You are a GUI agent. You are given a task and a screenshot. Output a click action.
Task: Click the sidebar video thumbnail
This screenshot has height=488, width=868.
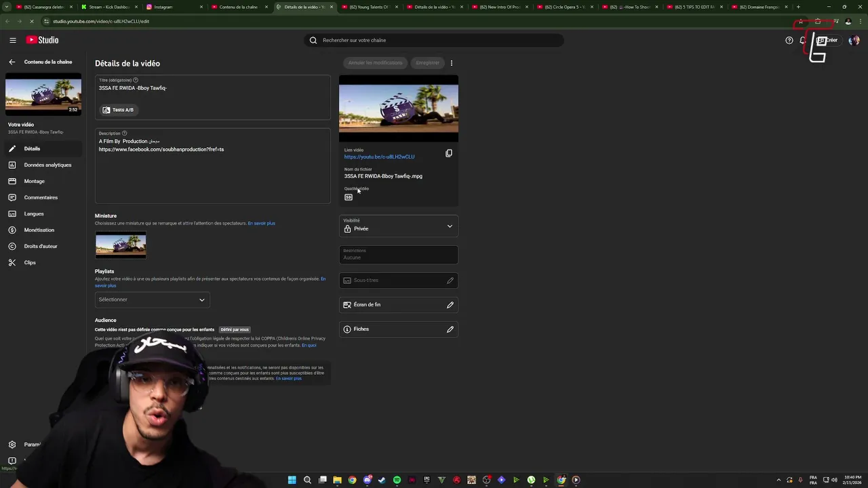[x=43, y=94]
